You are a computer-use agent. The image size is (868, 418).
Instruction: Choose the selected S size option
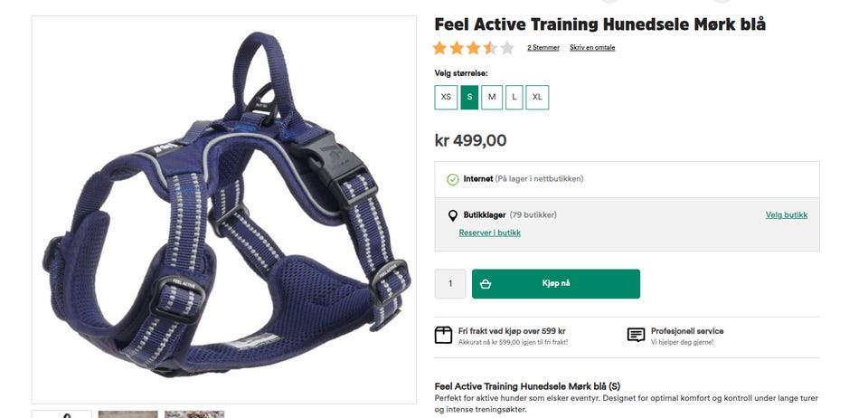click(469, 98)
